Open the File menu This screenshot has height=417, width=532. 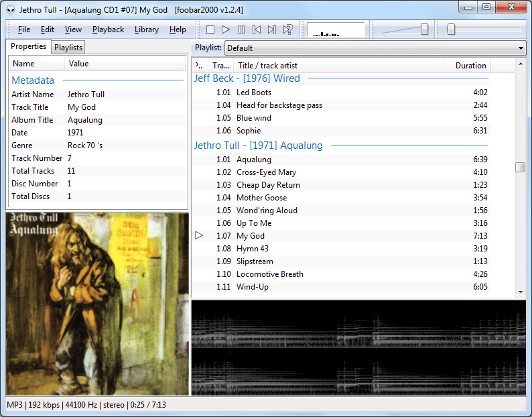(23, 29)
